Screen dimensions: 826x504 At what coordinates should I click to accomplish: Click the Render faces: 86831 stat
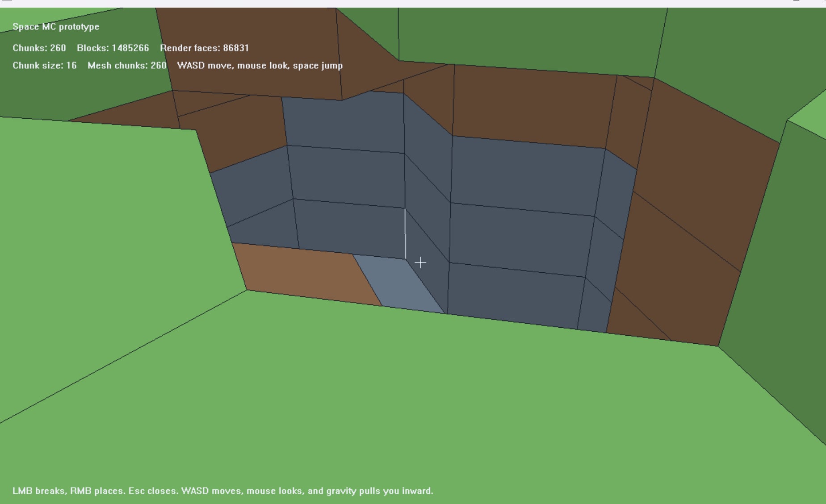[205, 48]
